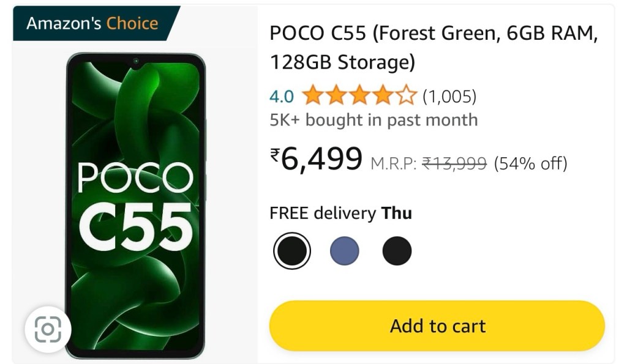627x364 pixels.
Task: Click the FREE delivery Thu text
Action: (x=340, y=213)
